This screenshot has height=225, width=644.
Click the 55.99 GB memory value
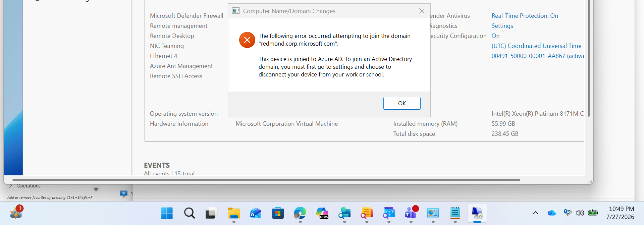click(503, 124)
